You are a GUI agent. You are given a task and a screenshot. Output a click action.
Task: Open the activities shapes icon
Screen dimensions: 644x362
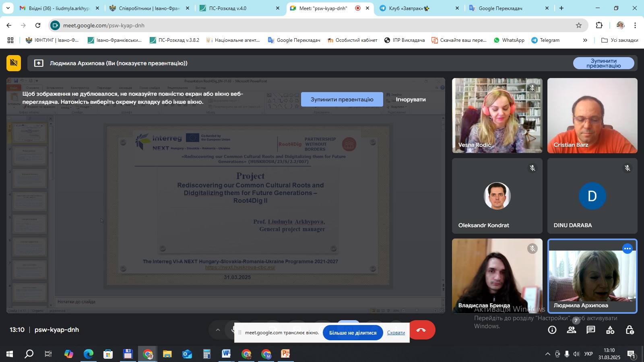tap(610, 330)
